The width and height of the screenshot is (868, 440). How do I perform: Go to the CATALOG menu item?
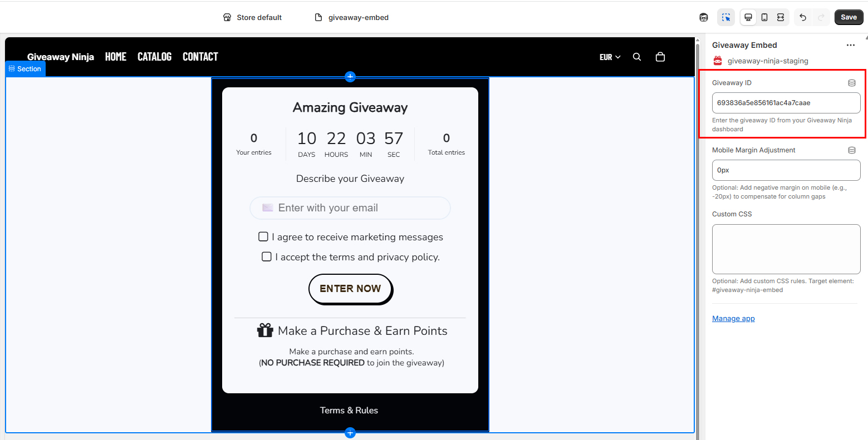click(154, 57)
